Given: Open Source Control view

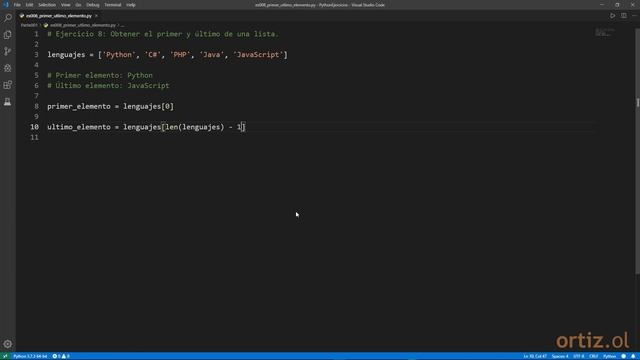Looking at the screenshot, I should [x=8, y=51].
